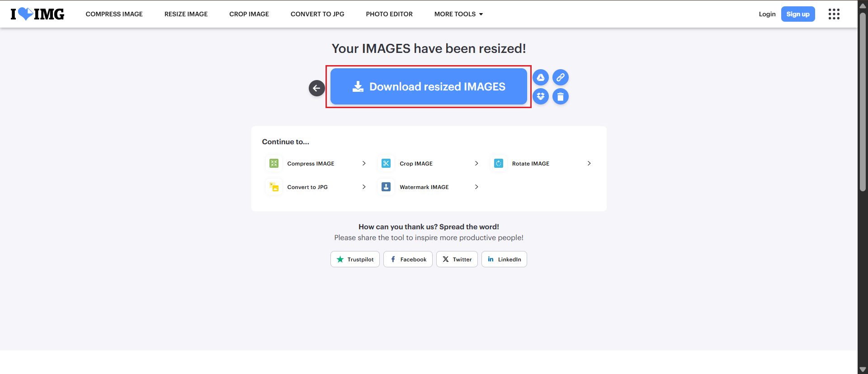Share on Trustpilot
Image resolution: width=868 pixels, height=374 pixels.
pos(355,259)
